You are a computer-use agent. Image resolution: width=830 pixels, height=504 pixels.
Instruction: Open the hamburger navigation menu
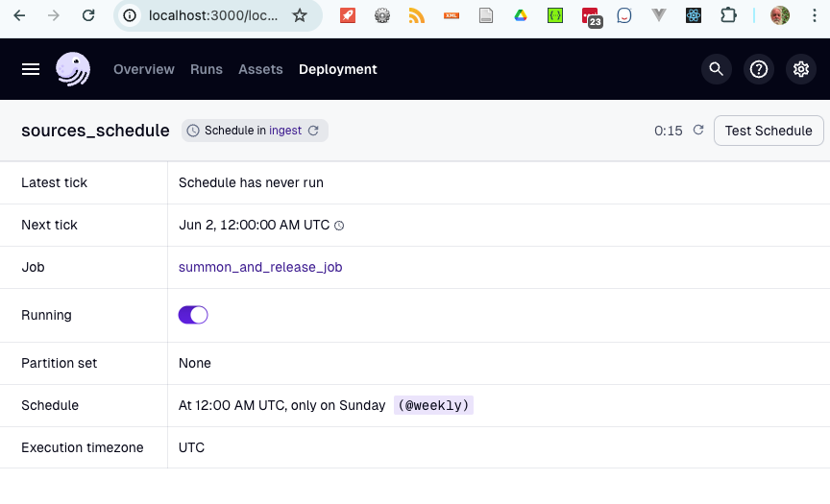(31, 69)
